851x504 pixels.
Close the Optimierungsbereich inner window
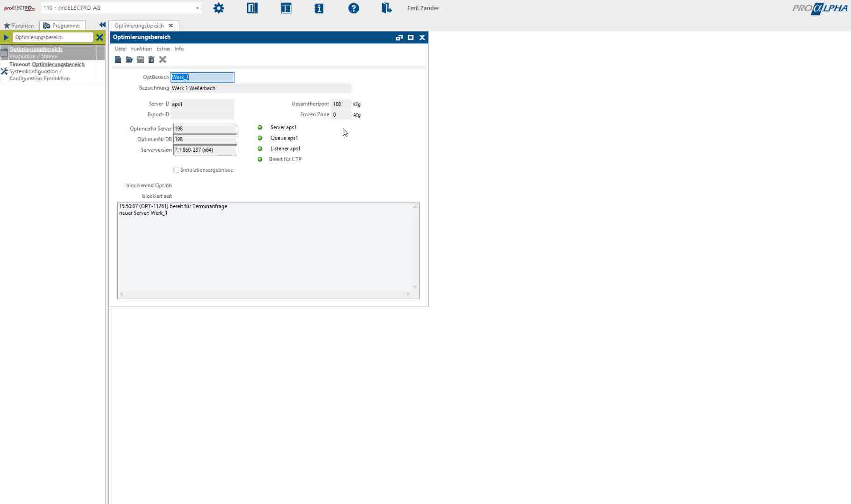(422, 38)
